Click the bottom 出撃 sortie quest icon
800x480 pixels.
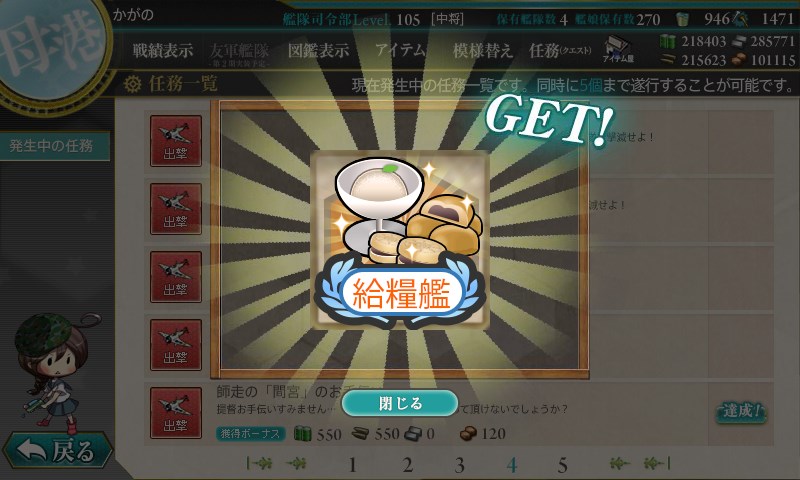[176, 413]
